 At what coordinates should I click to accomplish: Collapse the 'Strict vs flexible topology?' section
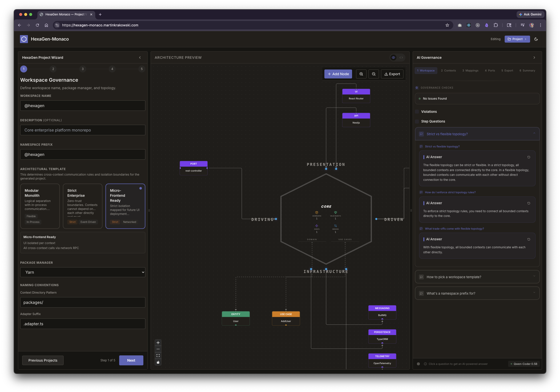point(534,134)
